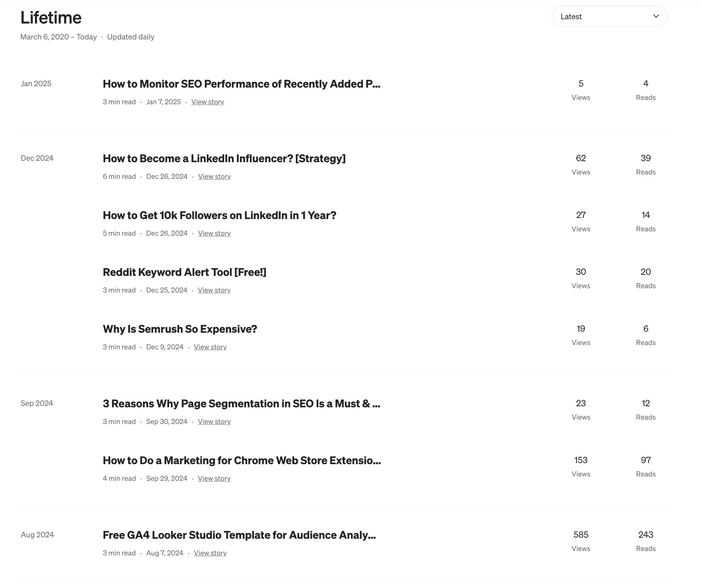This screenshot has height=588, width=702.
Task: Click 'March 6, 2020 – Today' date range
Action: coord(59,37)
